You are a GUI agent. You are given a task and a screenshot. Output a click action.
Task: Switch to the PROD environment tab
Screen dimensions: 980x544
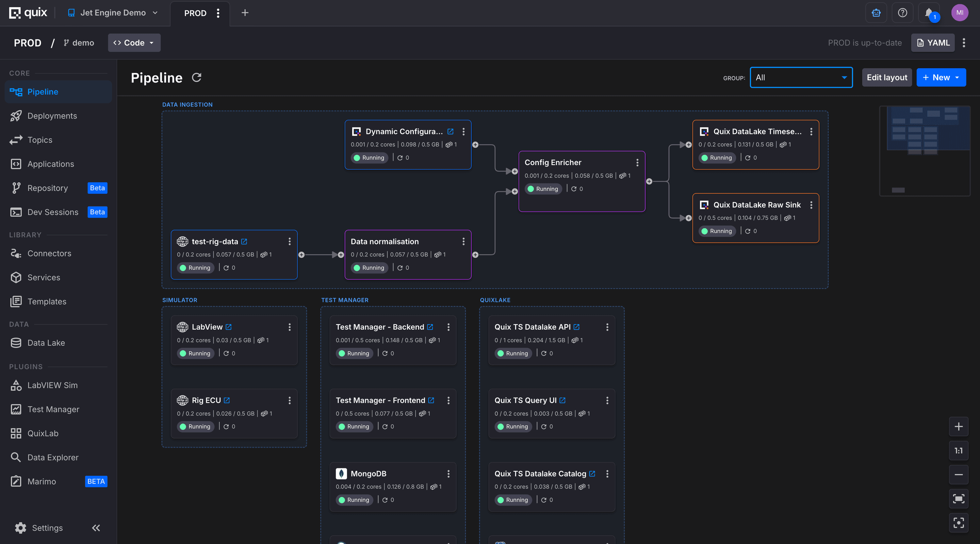click(x=195, y=13)
